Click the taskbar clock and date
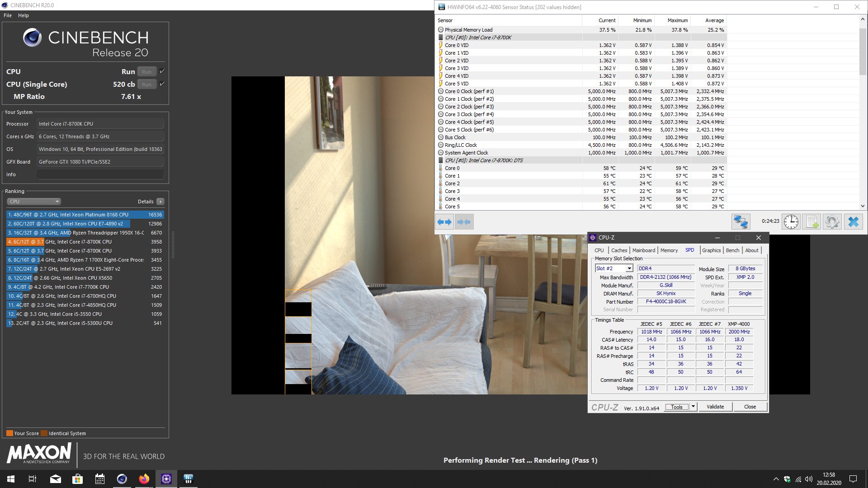 [x=829, y=479]
